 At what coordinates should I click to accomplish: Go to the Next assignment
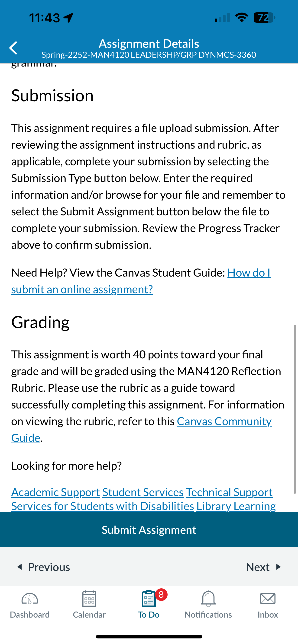click(x=263, y=567)
